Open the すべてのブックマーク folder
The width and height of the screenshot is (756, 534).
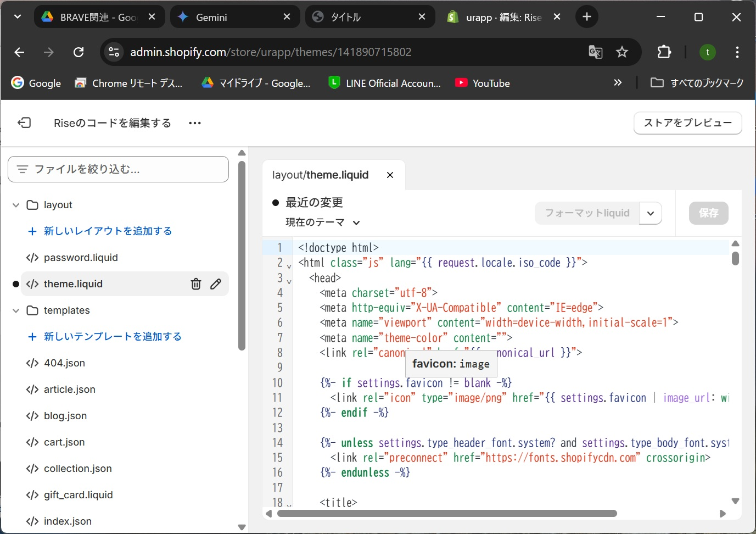pos(697,83)
